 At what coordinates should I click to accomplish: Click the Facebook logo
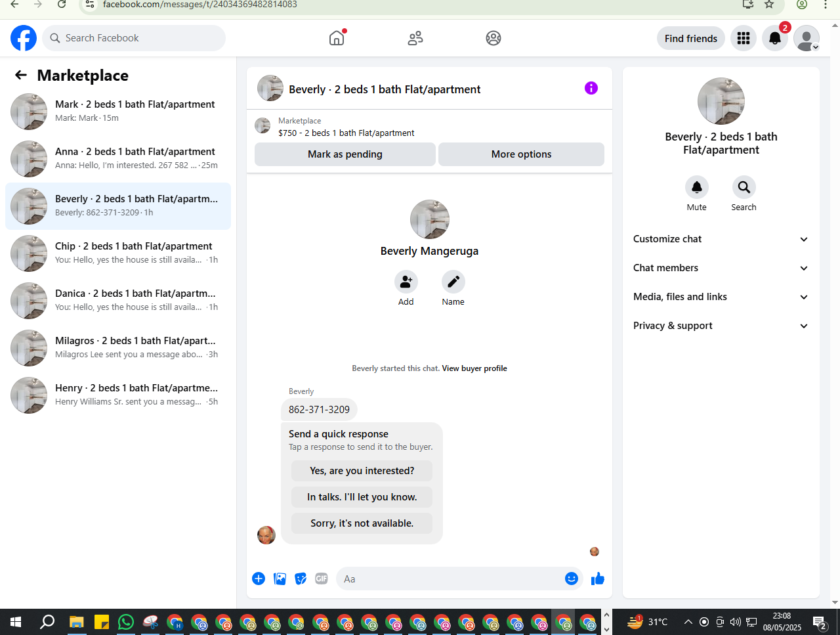(x=24, y=38)
